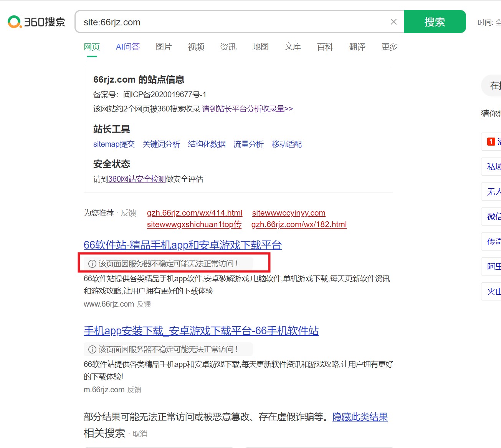
Task: Switch to the 文库 tab
Action: (293, 47)
